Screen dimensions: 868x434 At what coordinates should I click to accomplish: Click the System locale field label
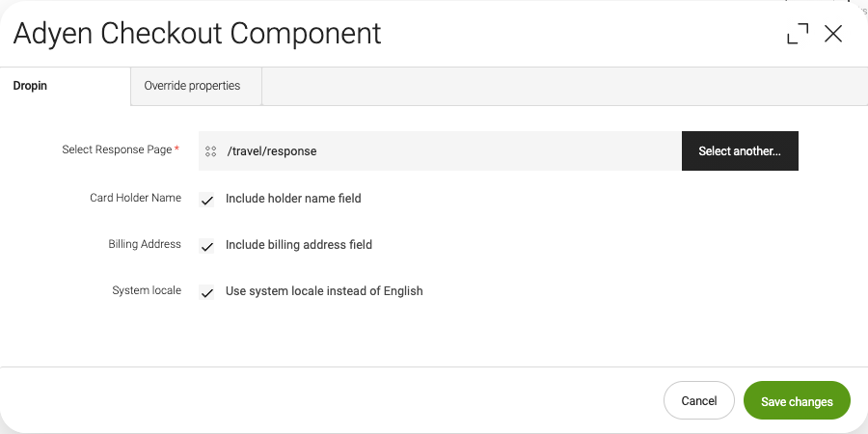point(147,290)
